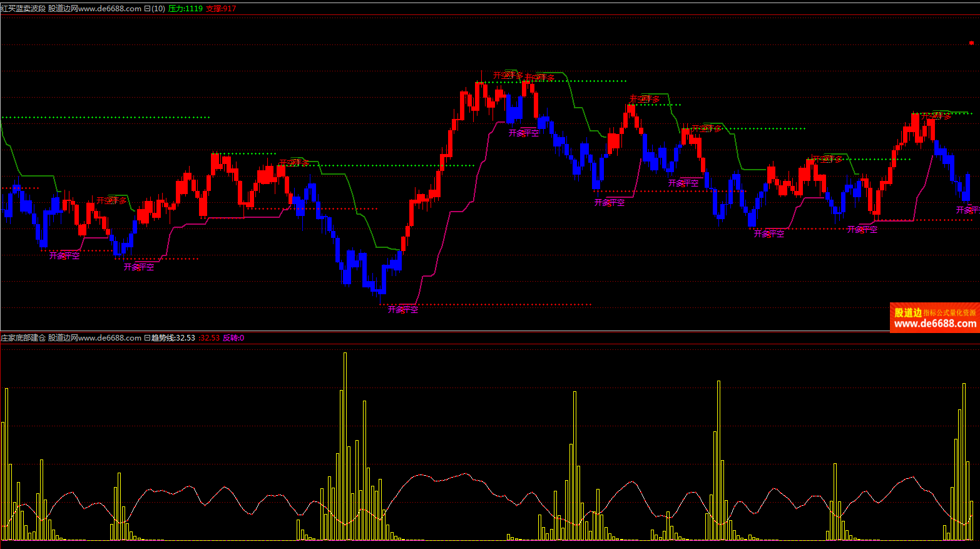980x549 pixels.
Task: Click the leftmost tall yellow bar in lower panel
Action: click(x=7, y=463)
